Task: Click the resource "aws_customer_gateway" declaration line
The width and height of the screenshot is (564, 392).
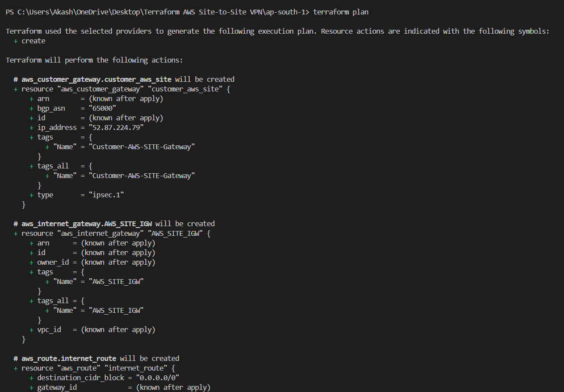Action: click(x=122, y=89)
